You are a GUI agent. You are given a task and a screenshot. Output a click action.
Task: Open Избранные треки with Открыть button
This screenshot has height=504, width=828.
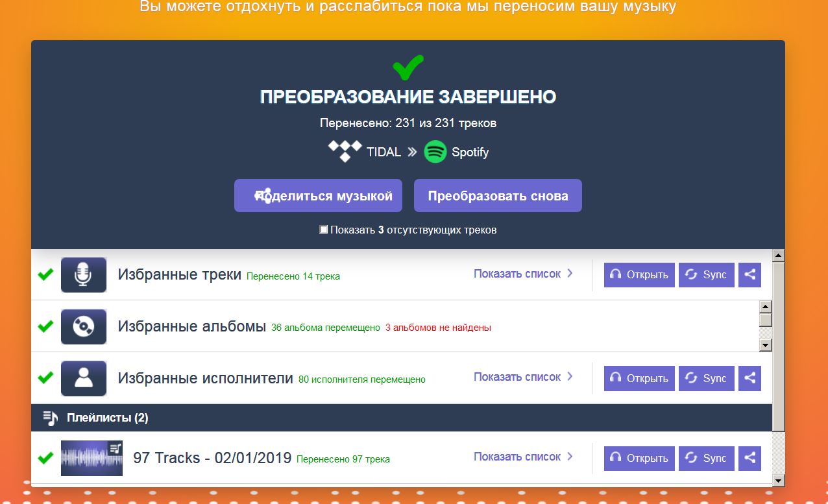[x=639, y=274]
